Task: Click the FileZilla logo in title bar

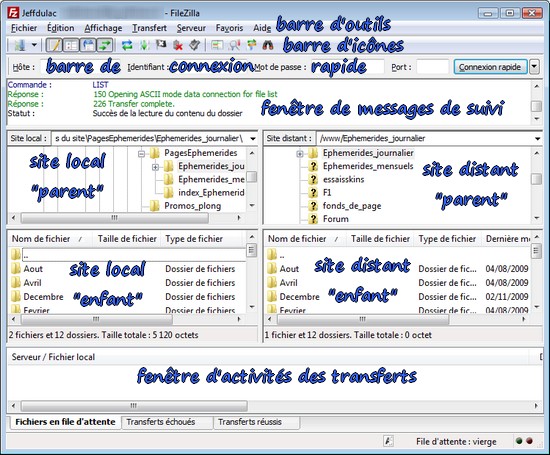Action: [13, 13]
